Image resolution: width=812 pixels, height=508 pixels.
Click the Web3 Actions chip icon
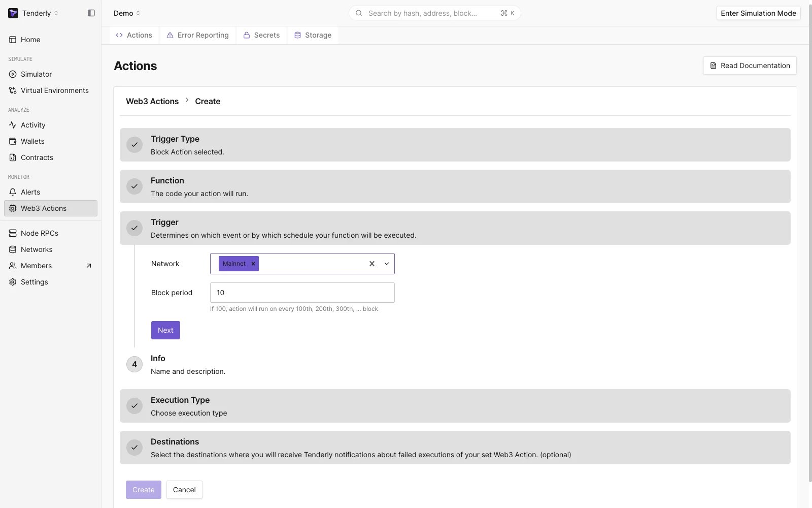click(13, 208)
